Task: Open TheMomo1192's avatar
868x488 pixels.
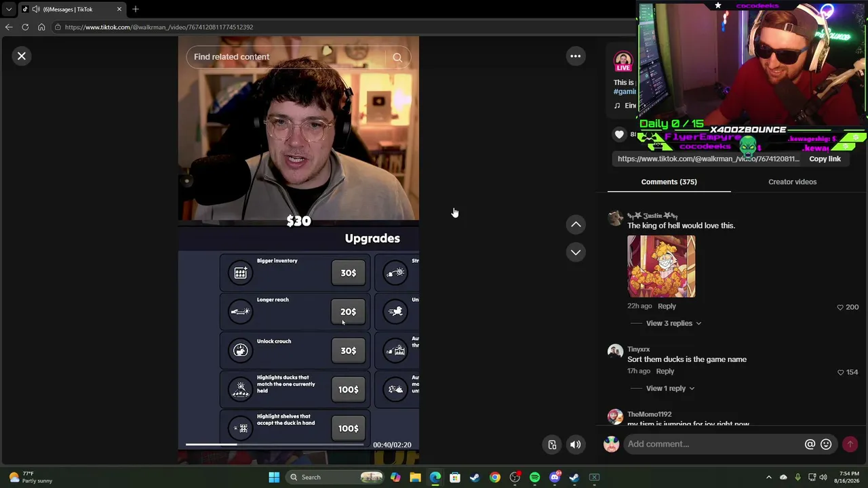Action: coord(615,416)
